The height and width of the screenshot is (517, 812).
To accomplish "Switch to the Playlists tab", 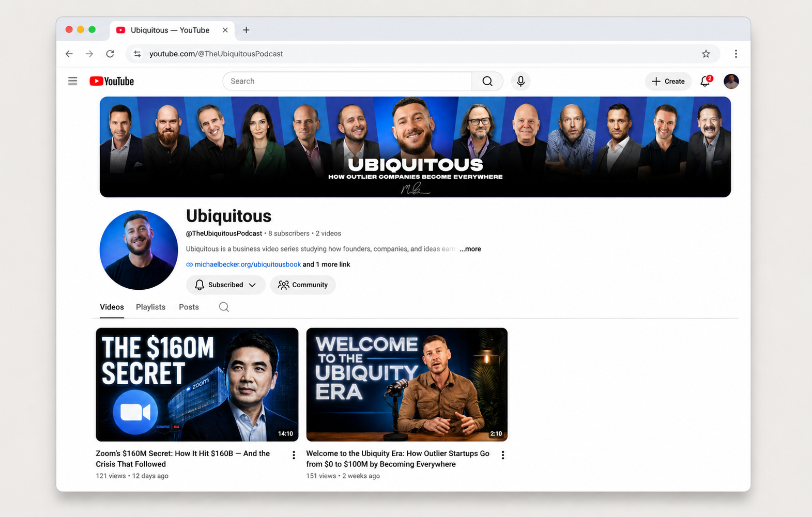I will point(150,307).
